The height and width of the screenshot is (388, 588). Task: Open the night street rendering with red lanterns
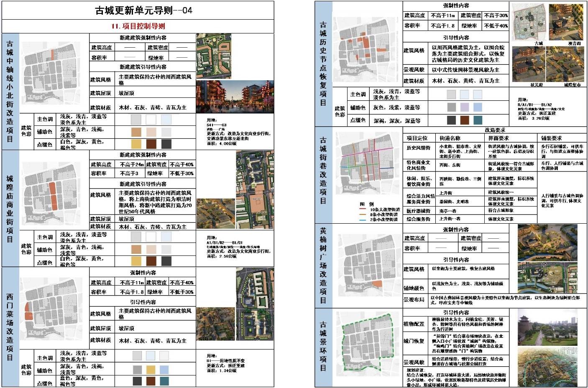pyautogui.click(x=235, y=97)
